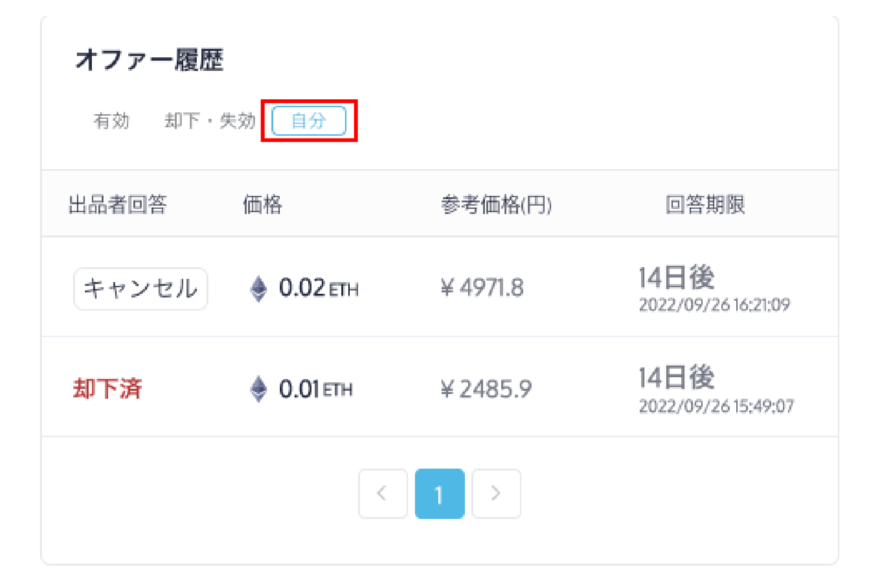
Task: Click the 0.01 ETH price value
Action: point(315,389)
